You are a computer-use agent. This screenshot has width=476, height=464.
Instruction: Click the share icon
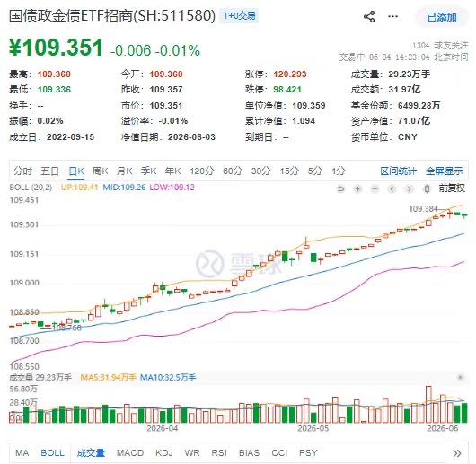pos(369,16)
